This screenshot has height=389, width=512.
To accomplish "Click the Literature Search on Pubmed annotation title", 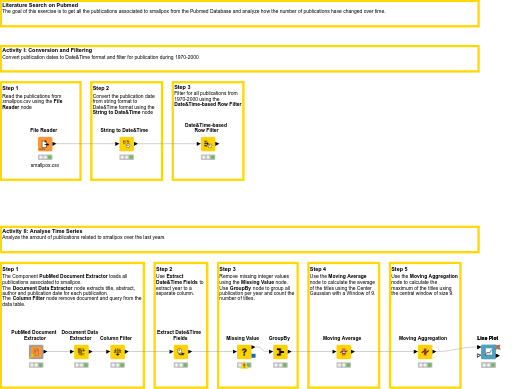I will [x=40, y=5].
